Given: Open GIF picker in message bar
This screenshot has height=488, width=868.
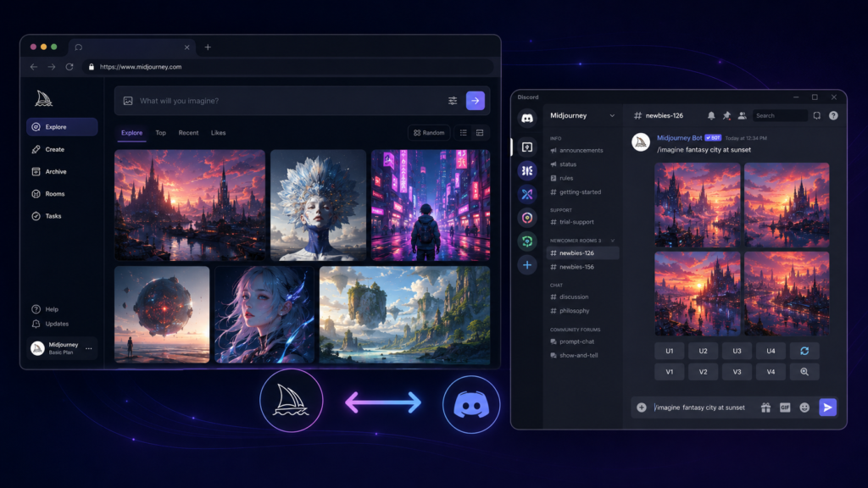Looking at the screenshot, I should (785, 408).
